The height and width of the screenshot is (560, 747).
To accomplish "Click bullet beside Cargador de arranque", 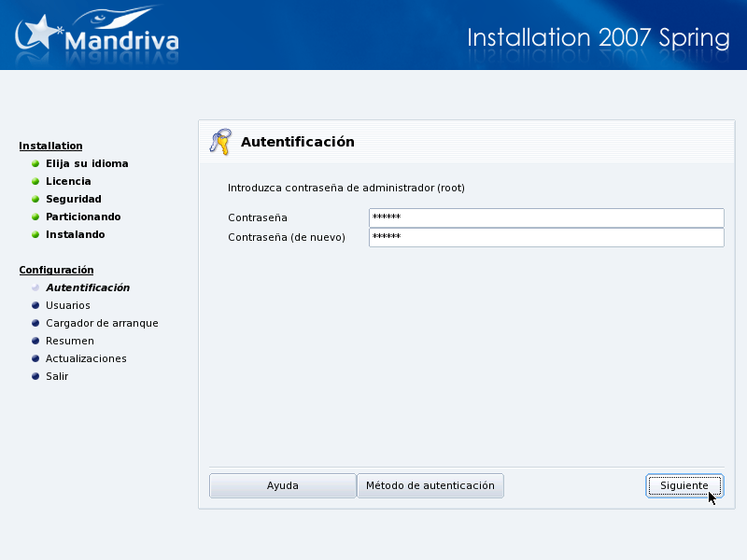I will point(35,323).
